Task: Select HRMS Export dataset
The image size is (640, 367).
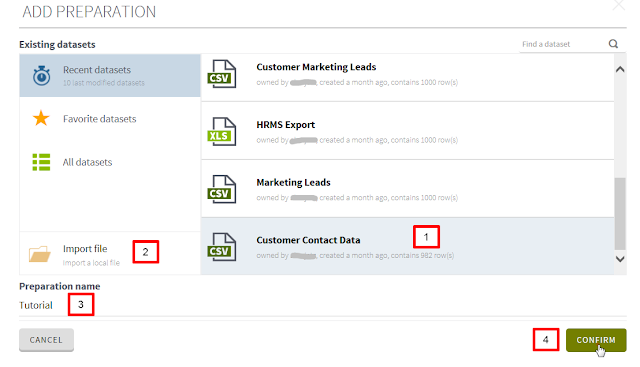Action: 407,131
